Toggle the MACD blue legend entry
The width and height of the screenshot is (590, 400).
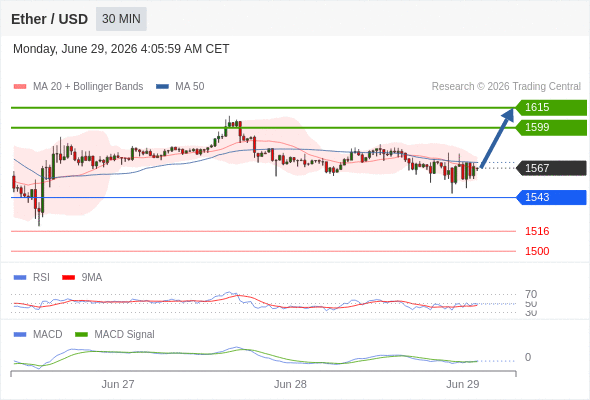(38, 335)
